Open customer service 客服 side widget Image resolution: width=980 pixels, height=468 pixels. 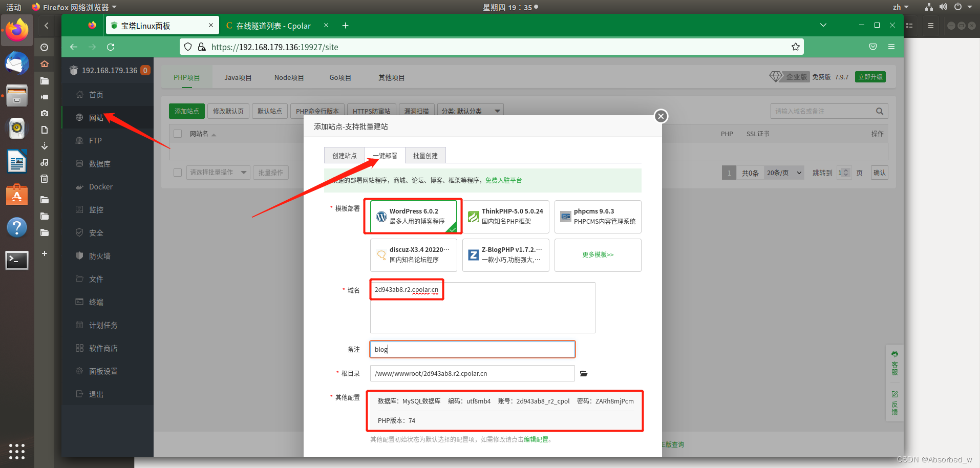pyautogui.click(x=894, y=364)
